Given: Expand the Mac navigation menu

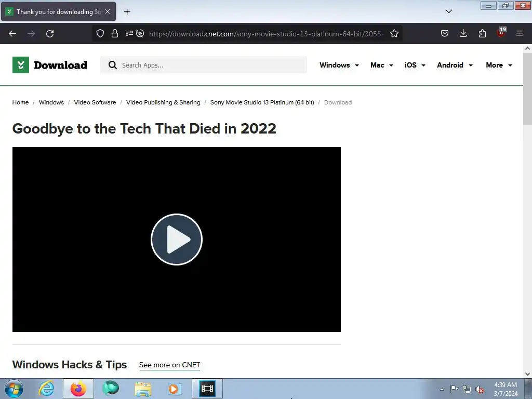Looking at the screenshot, I should (x=382, y=65).
